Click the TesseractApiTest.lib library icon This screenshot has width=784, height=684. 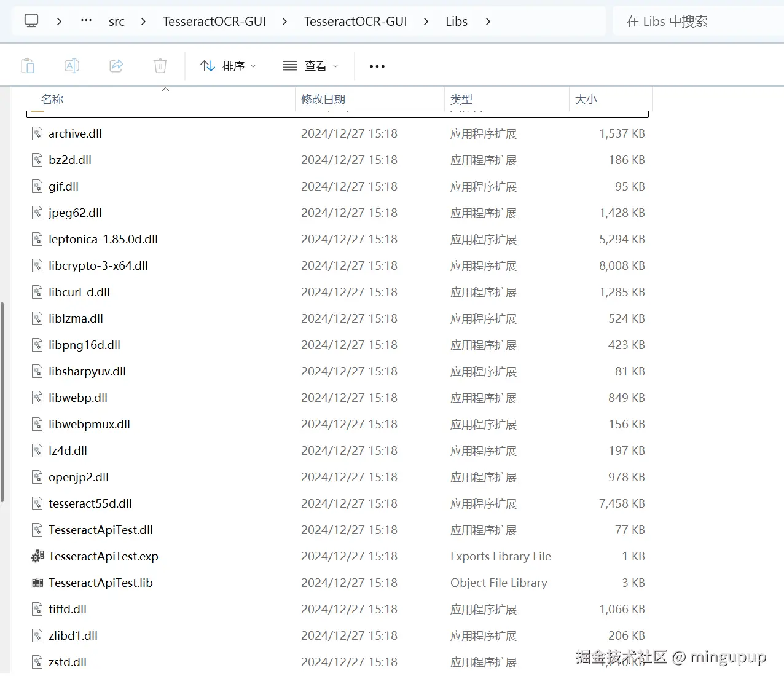37,583
